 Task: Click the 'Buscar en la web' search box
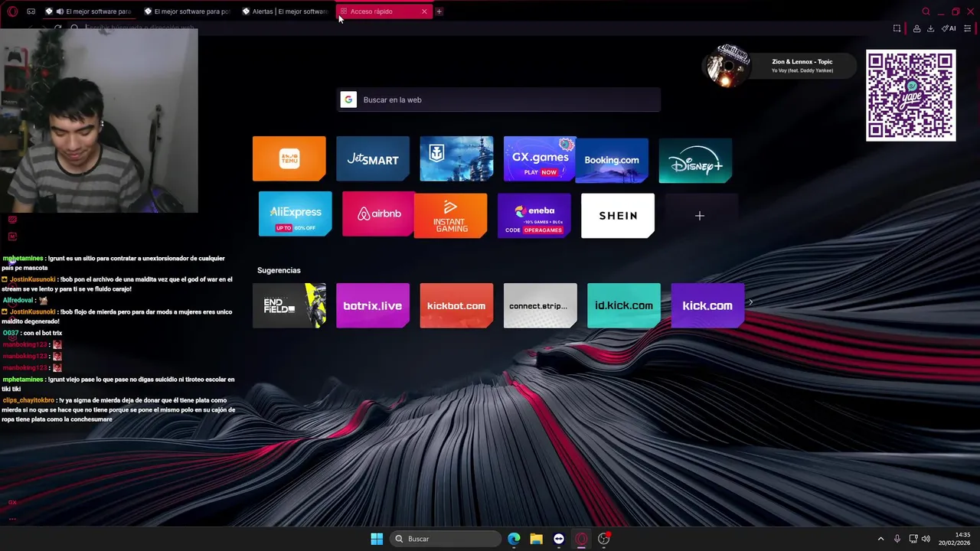pyautogui.click(x=498, y=99)
